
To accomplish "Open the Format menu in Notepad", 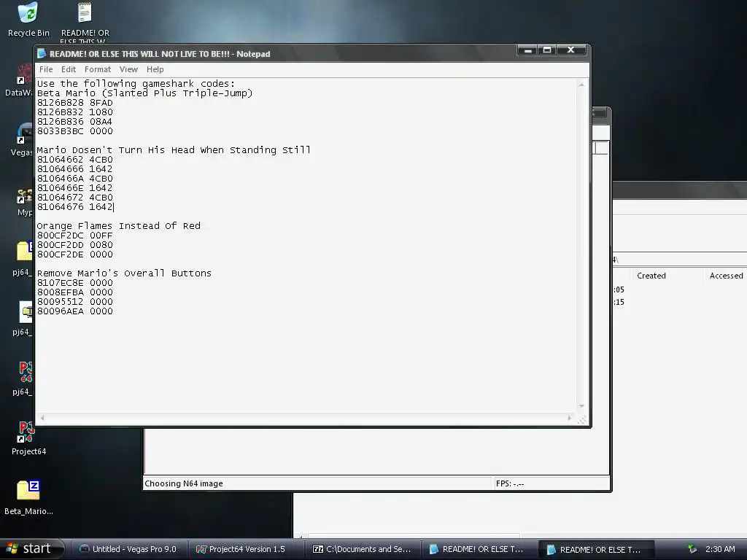I will pos(98,69).
